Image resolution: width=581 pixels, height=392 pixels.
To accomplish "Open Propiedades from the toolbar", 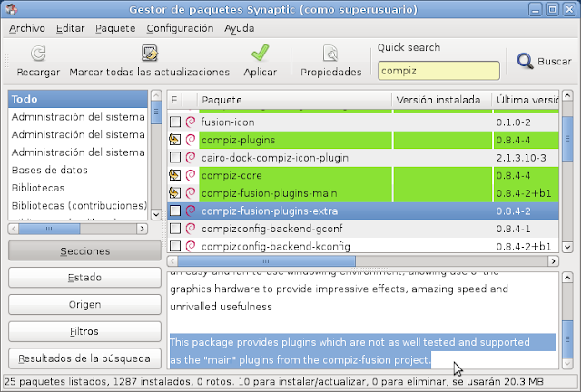I will [330, 61].
